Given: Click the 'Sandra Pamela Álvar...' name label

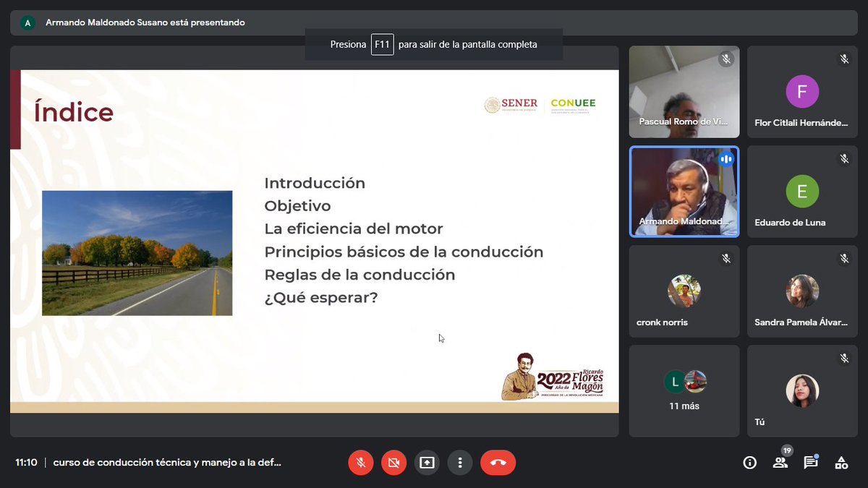Looking at the screenshot, I should coord(801,322).
